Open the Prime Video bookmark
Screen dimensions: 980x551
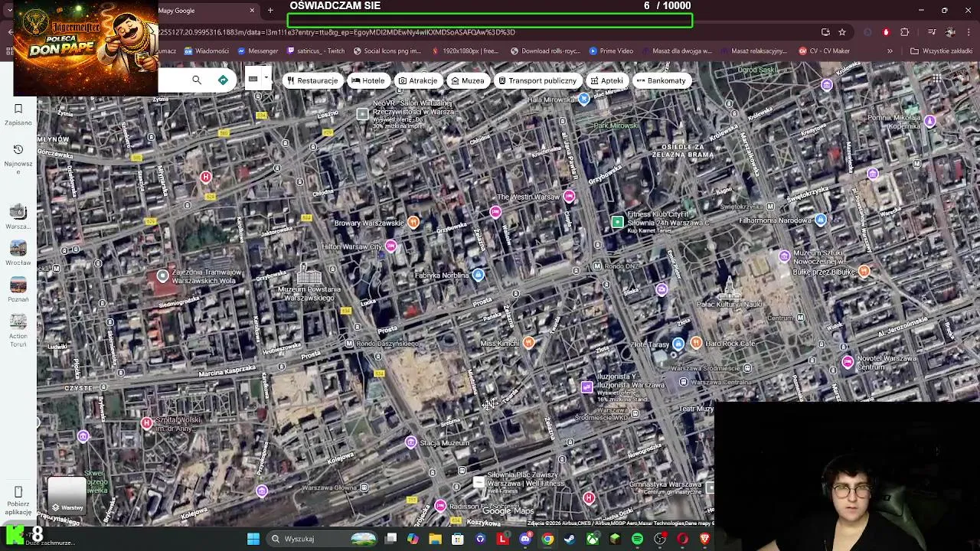pyautogui.click(x=611, y=51)
